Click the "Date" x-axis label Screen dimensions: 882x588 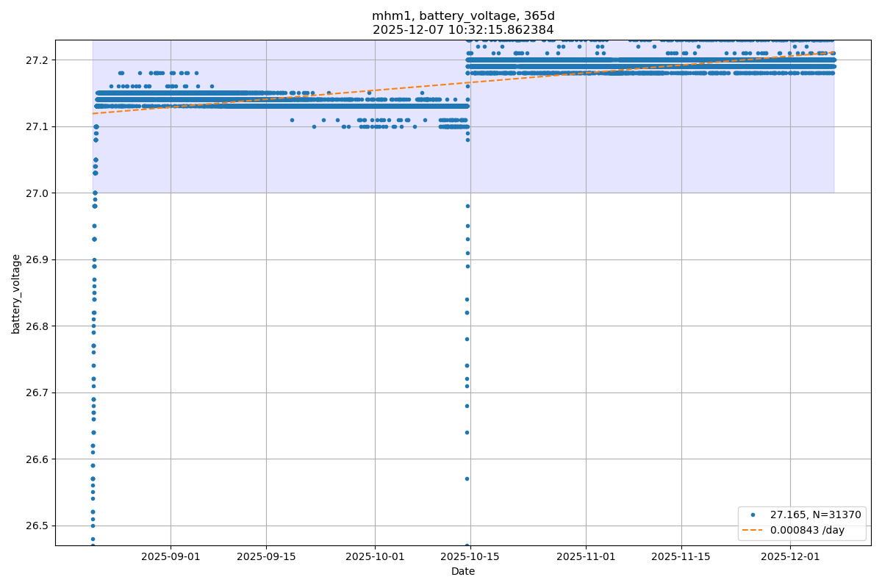463,571
